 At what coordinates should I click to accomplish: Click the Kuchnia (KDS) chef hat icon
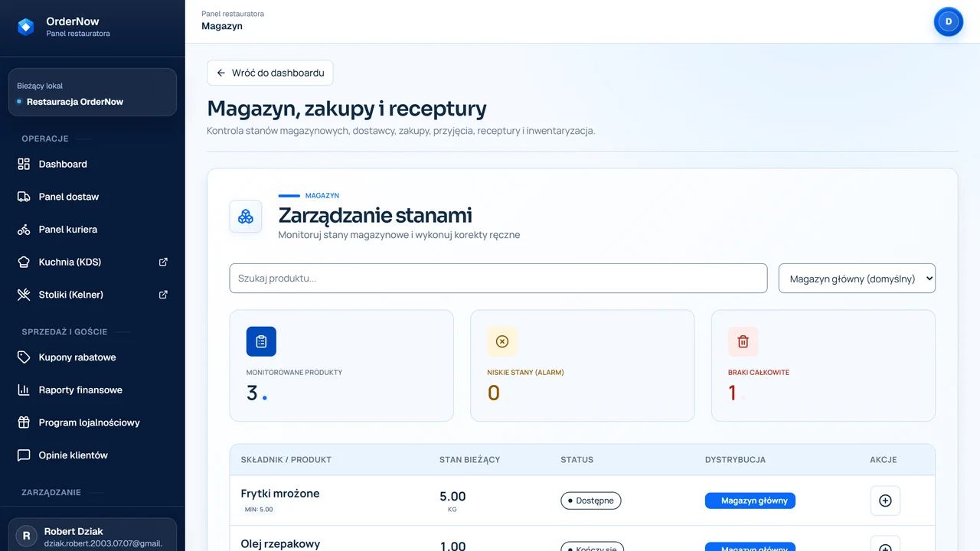pyautogui.click(x=24, y=262)
